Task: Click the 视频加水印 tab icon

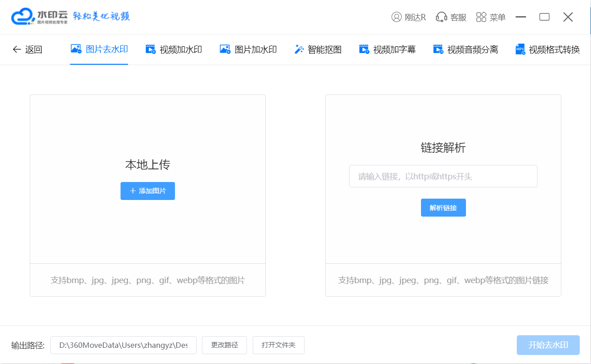Action: pyautogui.click(x=151, y=49)
